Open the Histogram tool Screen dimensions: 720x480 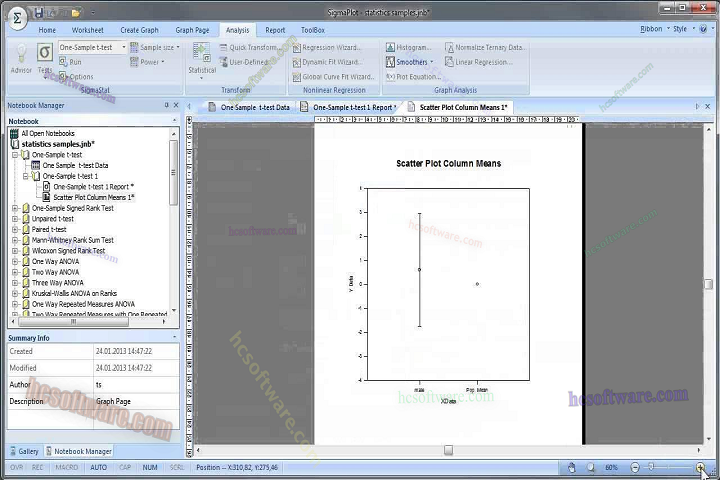point(408,47)
